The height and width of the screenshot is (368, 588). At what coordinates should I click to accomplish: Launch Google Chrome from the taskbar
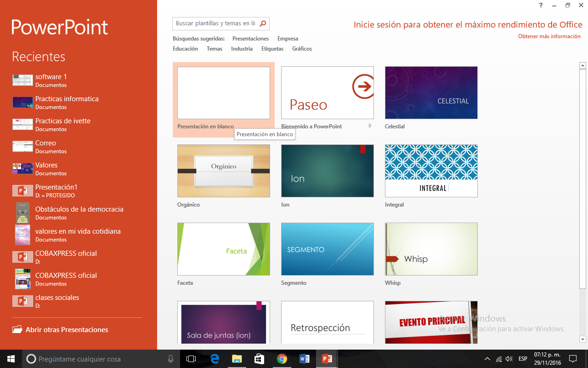click(x=282, y=358)
